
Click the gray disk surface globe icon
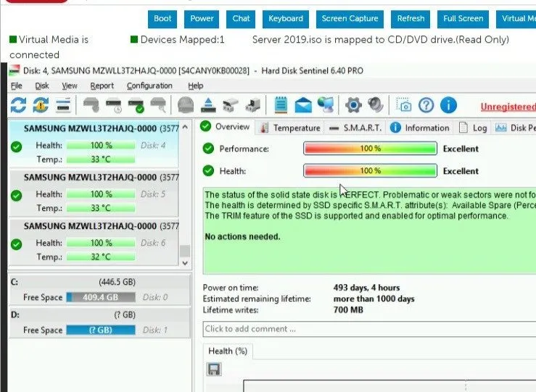coord(186,105)
